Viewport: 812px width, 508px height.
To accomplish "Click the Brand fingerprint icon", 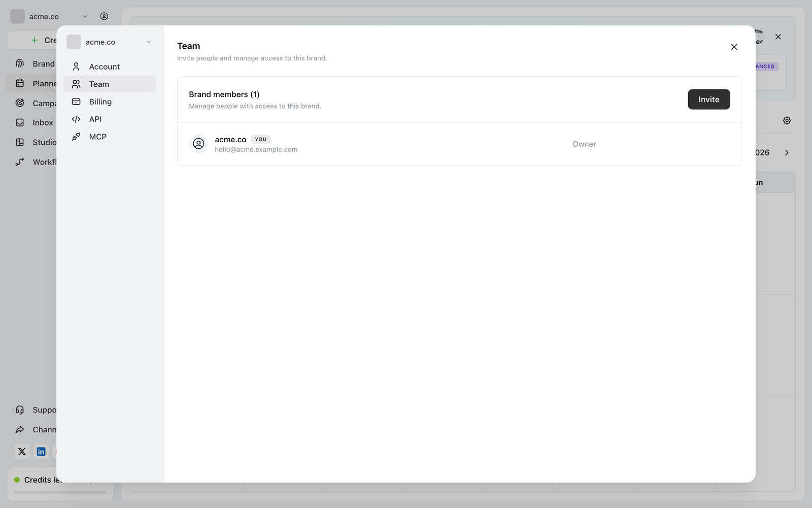I will pyautogui.click(x=20, y=63).
